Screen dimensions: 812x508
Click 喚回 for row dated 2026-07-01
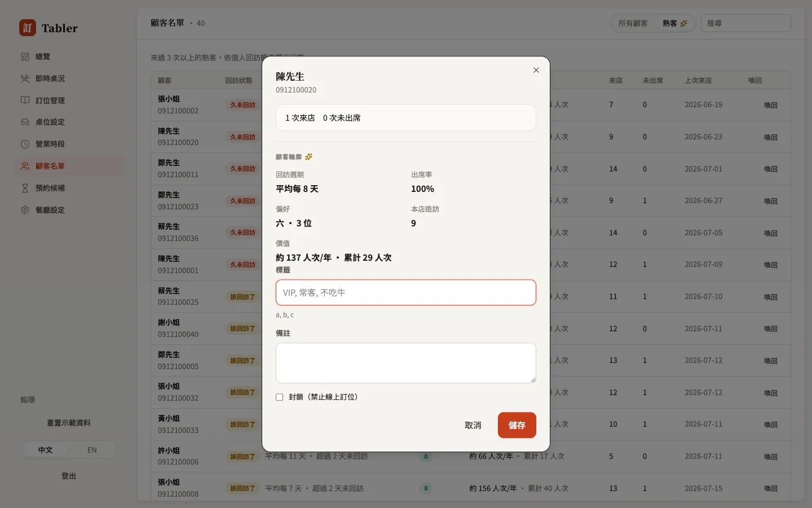(x=771, y=169)
